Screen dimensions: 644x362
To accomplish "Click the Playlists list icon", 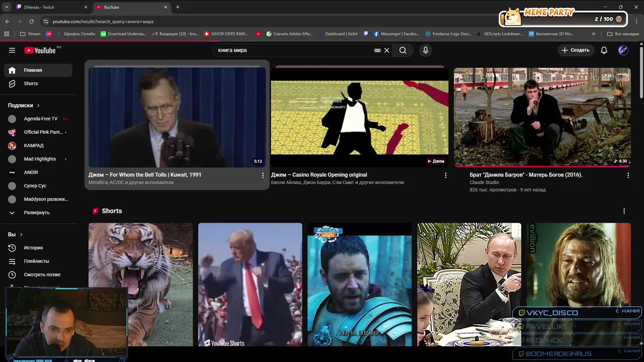I will (x=12, y=261).
